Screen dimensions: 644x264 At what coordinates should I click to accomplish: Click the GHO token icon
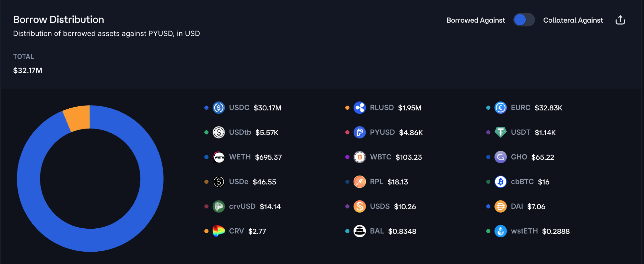click(x=500, y=157)
